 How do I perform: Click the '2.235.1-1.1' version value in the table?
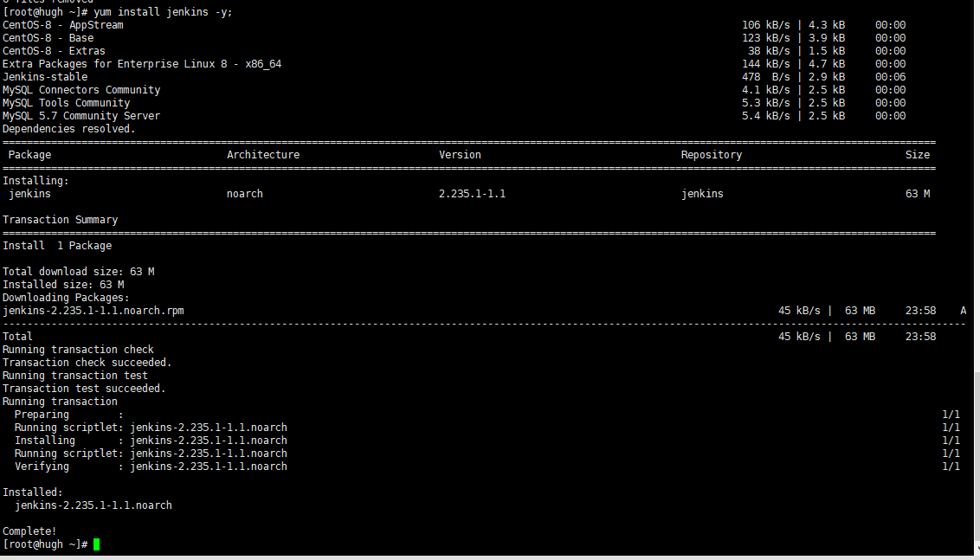(x=472, y=194)
